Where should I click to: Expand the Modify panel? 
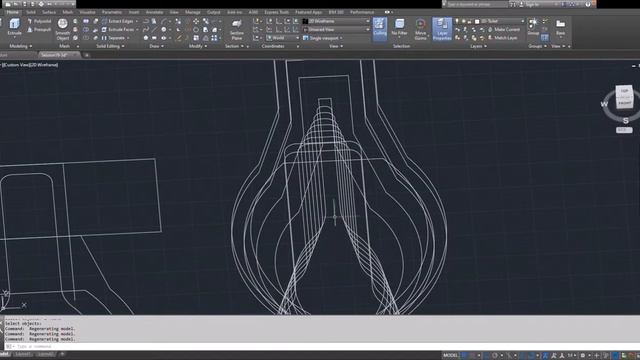point(198,46)
